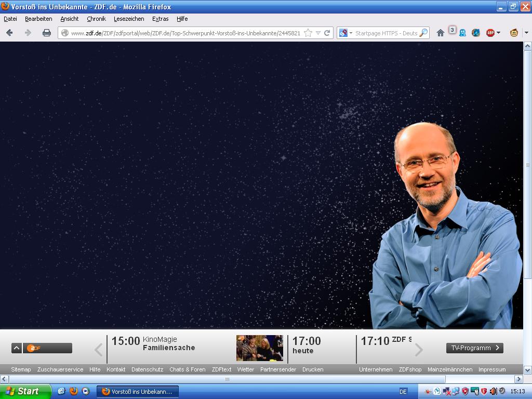Image resolution: width=532 pixels, height=399 pixels.
Task: Open the ZDFshop footer link
Action: coord(410,369)
